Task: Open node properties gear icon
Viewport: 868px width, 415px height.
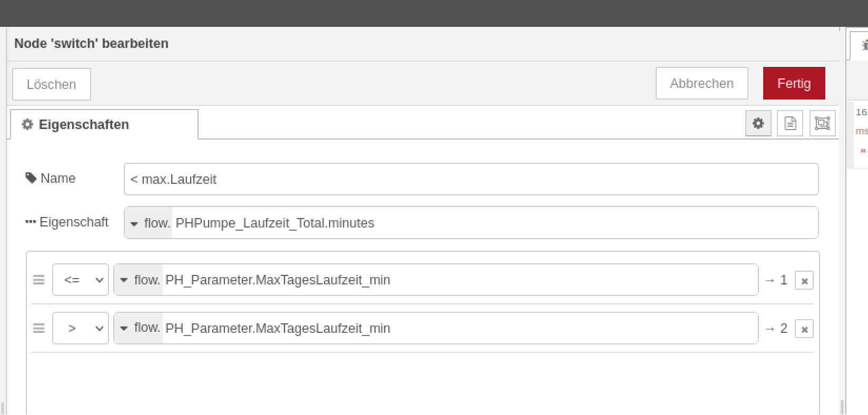Action: pos(758,123)
